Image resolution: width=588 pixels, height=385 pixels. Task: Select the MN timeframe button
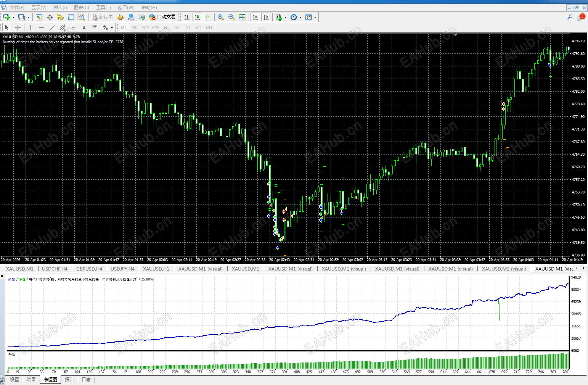[x=209, y=27]
